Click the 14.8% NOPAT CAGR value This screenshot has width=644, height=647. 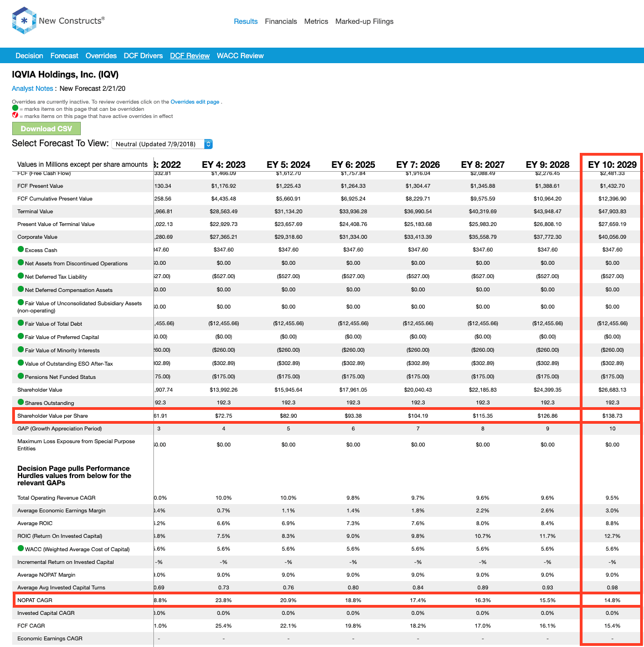(612, 600)
